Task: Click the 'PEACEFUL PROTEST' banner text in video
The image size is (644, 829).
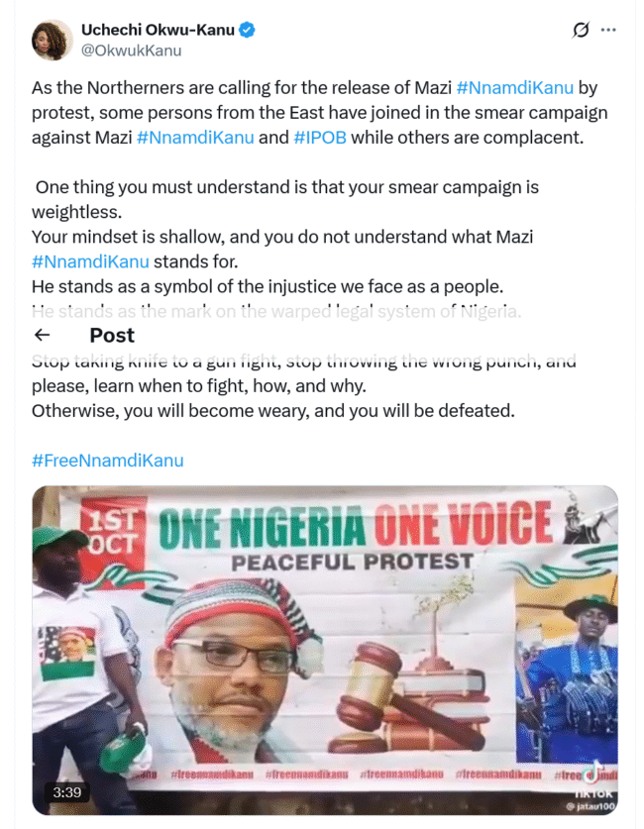Action: pos(352,563)
